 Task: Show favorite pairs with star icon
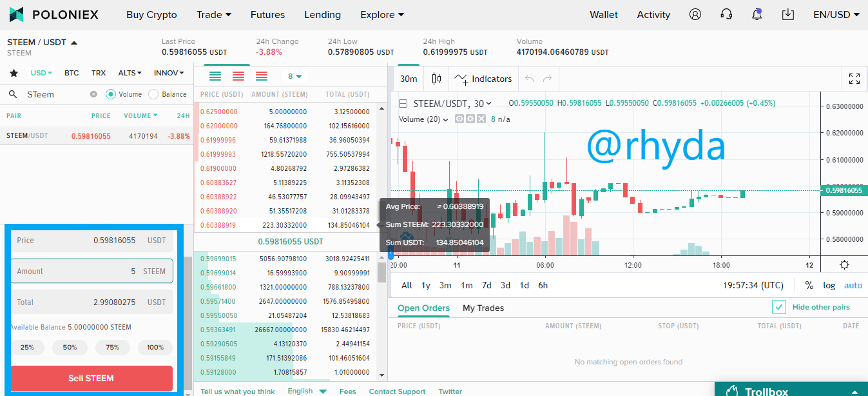click(x=14, y=74)
